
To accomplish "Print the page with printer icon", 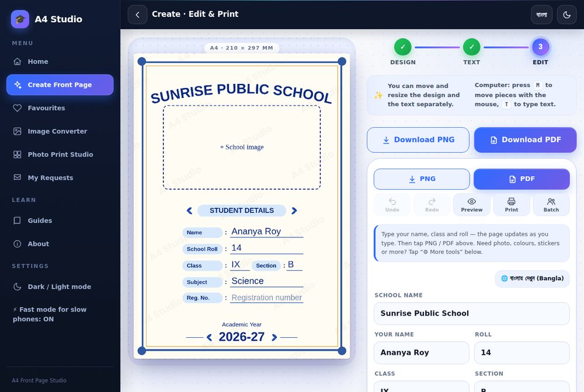I will pyautogui.click(x=512, y=205).
